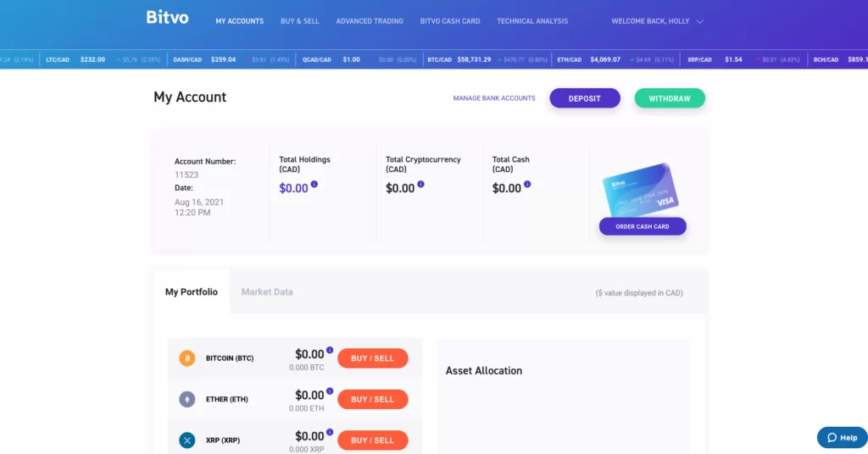868x454 pixels.
Task: Show info icon for Ether balance
Action: pyautogui.click(x=330, y=391)
